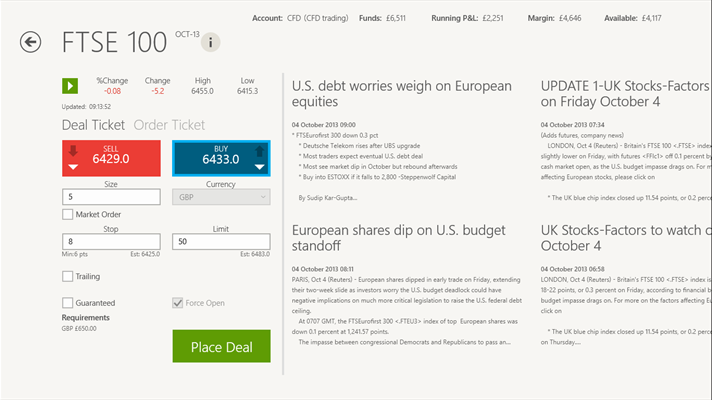Expand the white triangle on Sell tile

pyautogui.click(x=73, y=167)
